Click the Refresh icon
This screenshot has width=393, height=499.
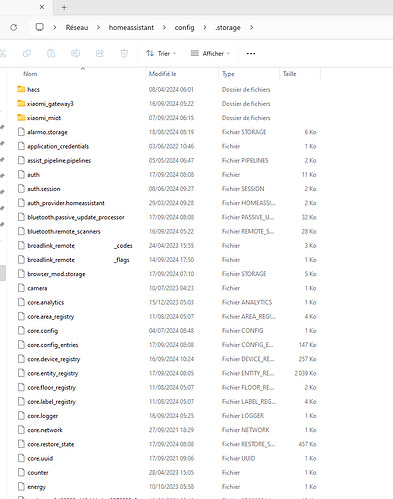coord(14,27)
